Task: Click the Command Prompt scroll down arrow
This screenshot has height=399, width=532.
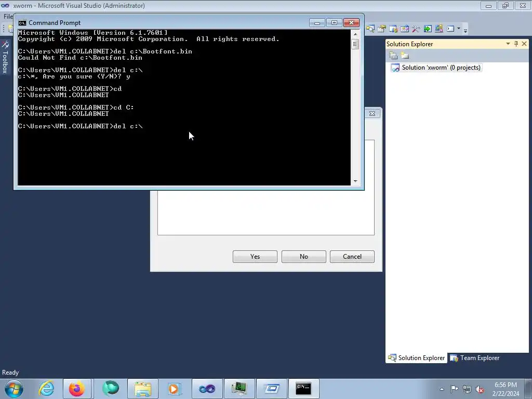Action: coord(355,181)
